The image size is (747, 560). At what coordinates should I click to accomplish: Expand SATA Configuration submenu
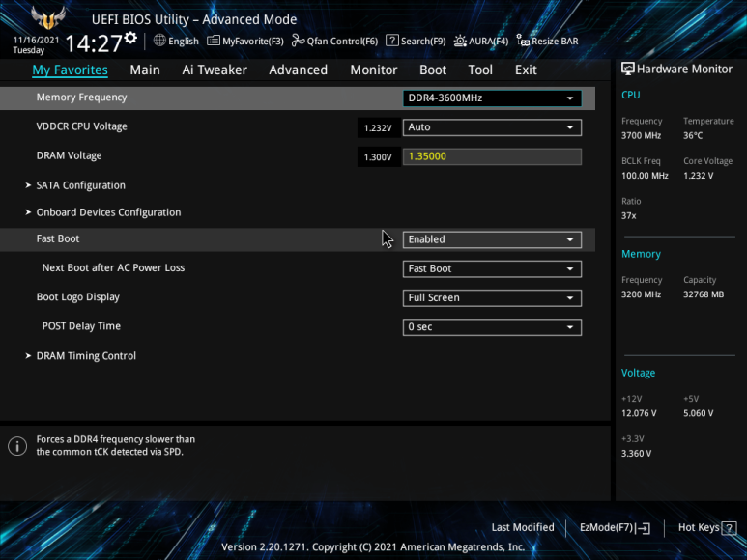80,185
